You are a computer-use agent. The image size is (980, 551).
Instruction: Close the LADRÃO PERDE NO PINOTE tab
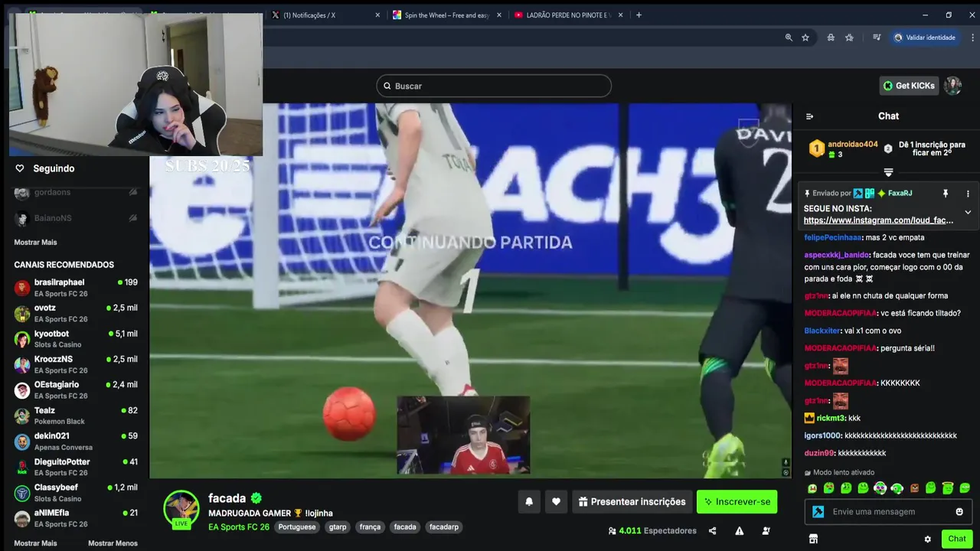[x=620, y=15]
